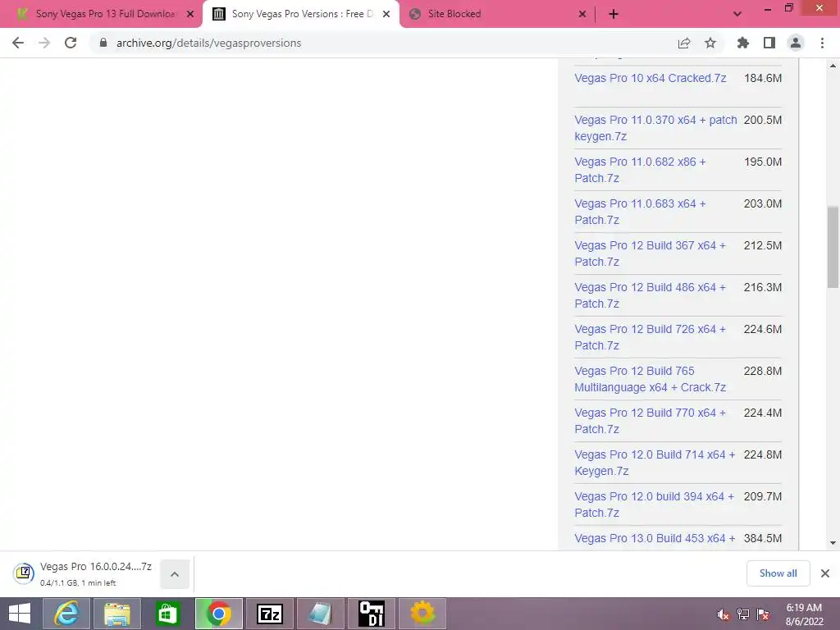Screen dimensions: 840x630
Task: Toggle the browser side panel icon
Action: 769,43
